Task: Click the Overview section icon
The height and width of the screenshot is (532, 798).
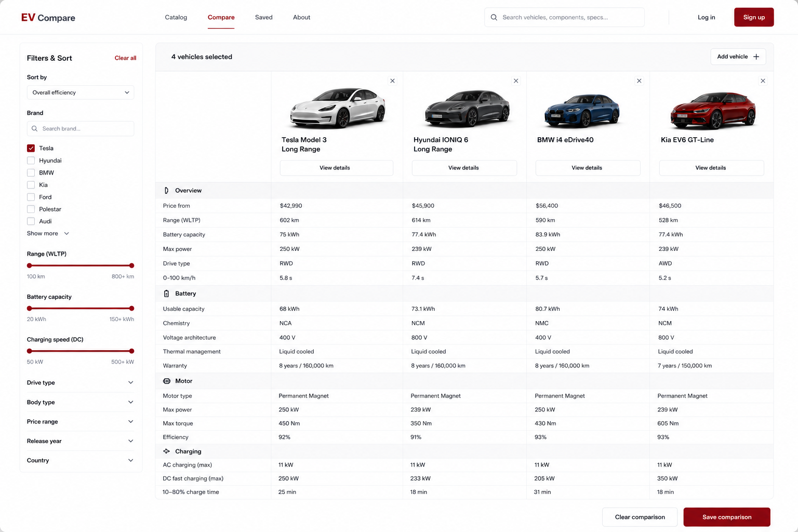Action: click(166, 191)
